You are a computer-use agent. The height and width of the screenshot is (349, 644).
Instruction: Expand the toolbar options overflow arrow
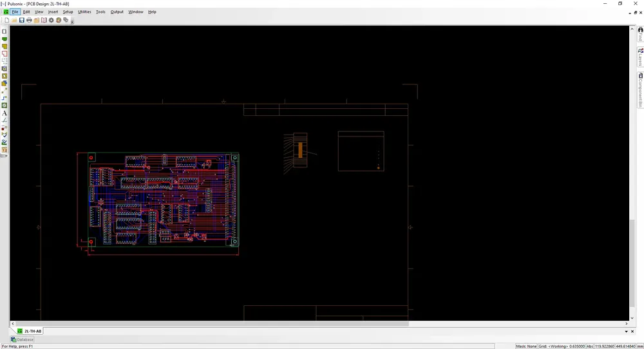tap(72, 21)
